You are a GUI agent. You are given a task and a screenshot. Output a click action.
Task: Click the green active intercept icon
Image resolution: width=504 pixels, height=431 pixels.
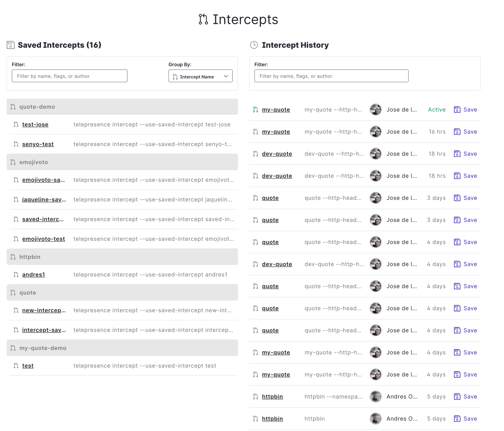tap(255, 110)
